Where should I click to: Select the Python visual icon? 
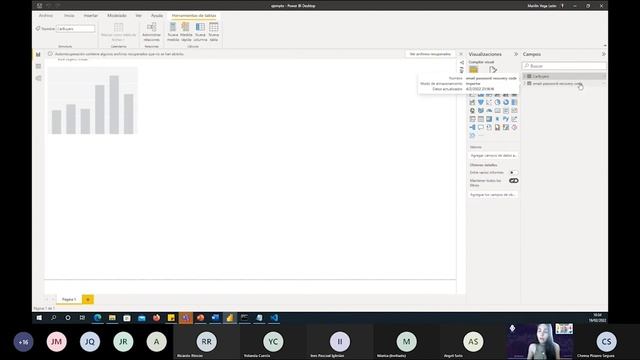(506, 119)
